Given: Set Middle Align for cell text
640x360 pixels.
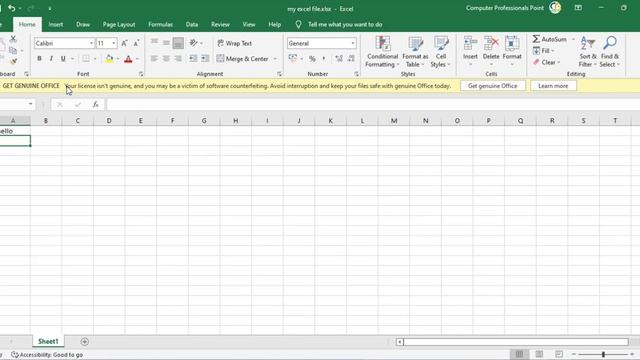Looking at the screenshot, I should pyautogui.click(x=166, y=43).
